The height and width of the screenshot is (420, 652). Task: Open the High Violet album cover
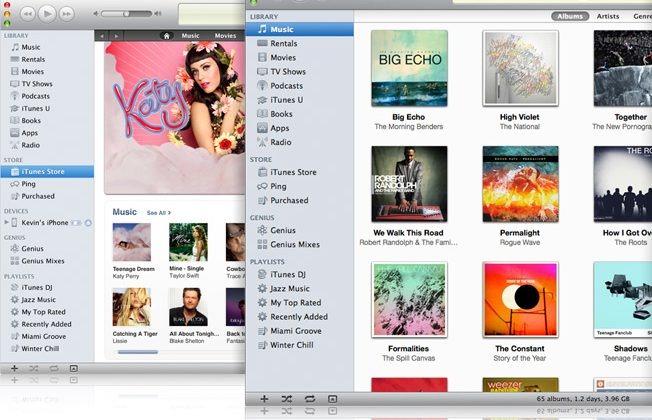(x=520, y=68)
